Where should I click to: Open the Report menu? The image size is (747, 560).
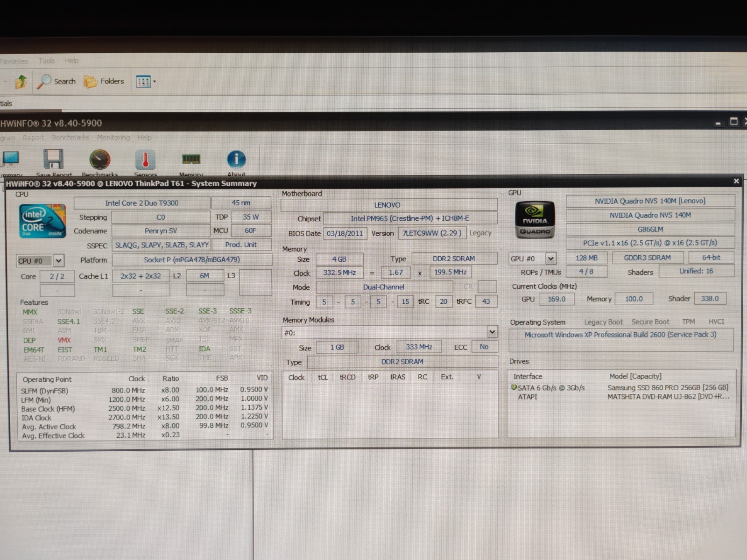tap(33, 138)
